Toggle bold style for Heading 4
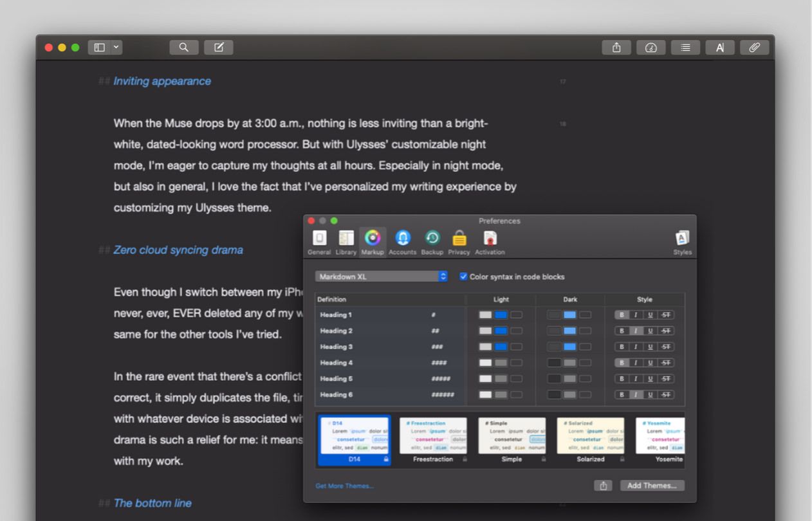 [622, 363]
